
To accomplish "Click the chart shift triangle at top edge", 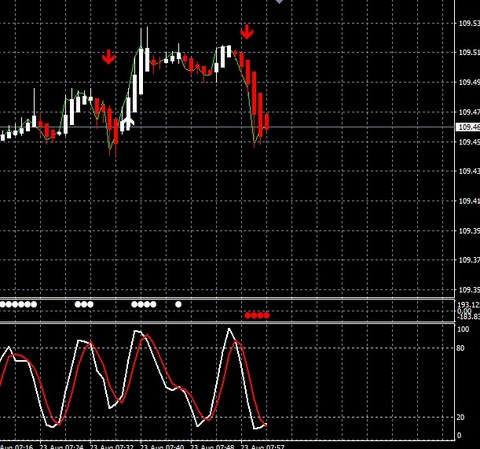I will pyautogui.click(x=279, y=2).
